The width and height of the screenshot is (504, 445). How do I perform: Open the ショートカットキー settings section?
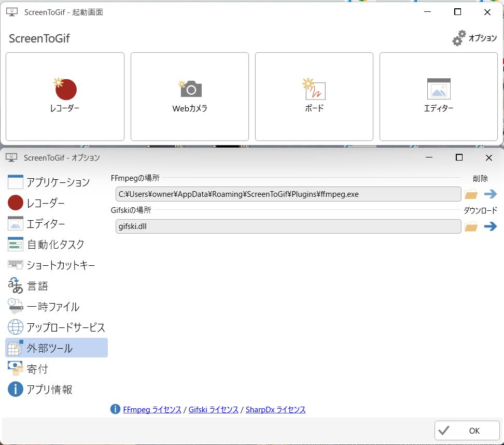click(57, 265)
